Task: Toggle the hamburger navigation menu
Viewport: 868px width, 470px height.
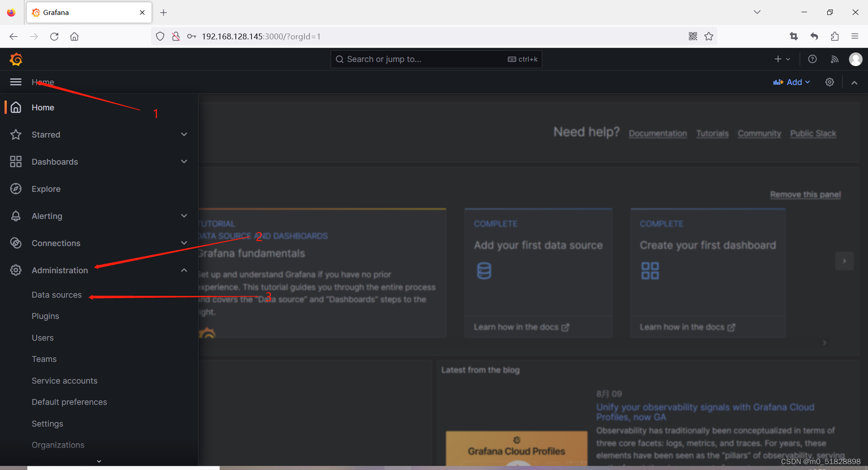Action: pyautogui.click(x=16, y=82)
